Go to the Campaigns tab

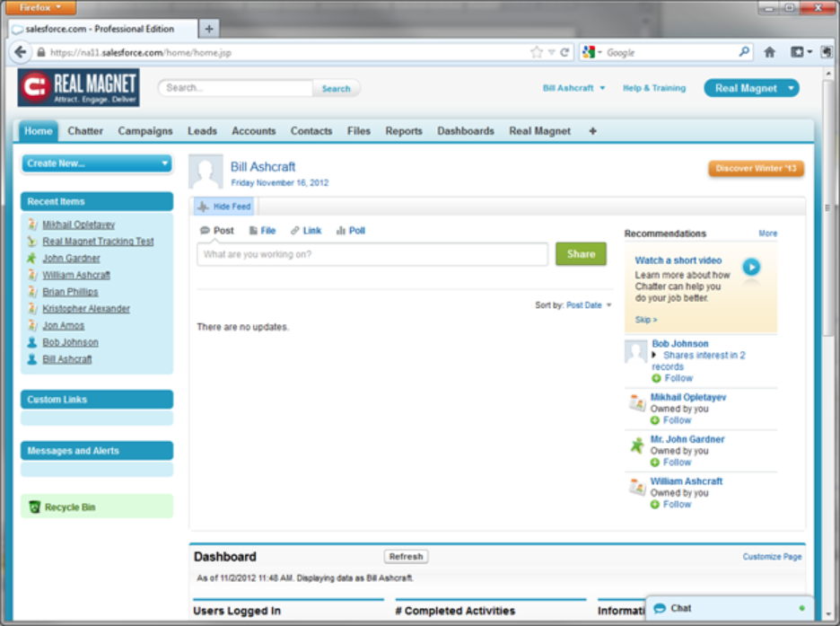[145, 131]
